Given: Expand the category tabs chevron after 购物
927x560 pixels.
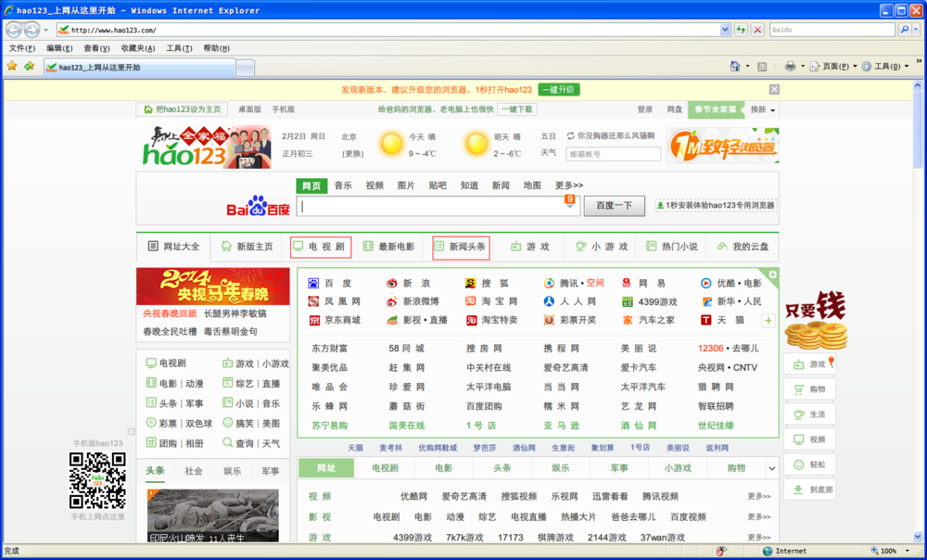Looking at the screenshot, I should coord(771,468).
